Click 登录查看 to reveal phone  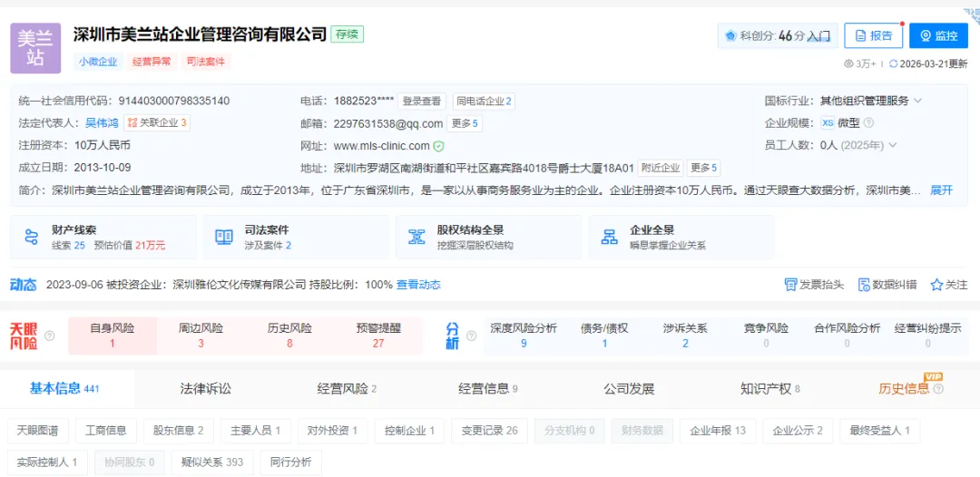coord(422,102)
